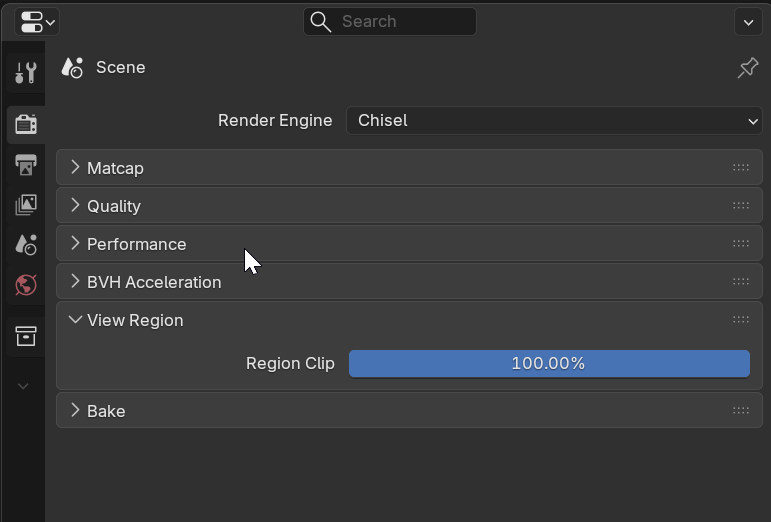Switch to the World properties tab

[x=26, y=285]
